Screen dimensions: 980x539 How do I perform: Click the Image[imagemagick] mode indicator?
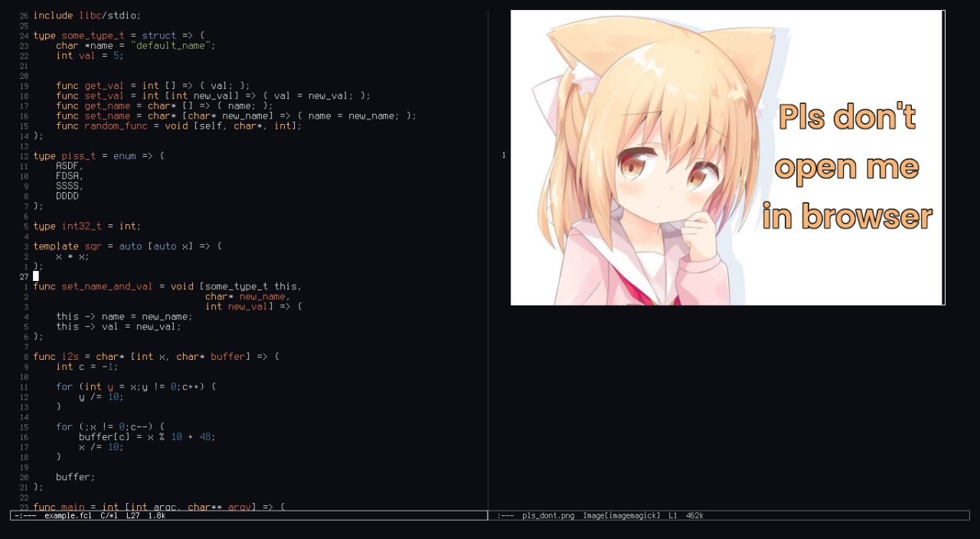(621, 516)
